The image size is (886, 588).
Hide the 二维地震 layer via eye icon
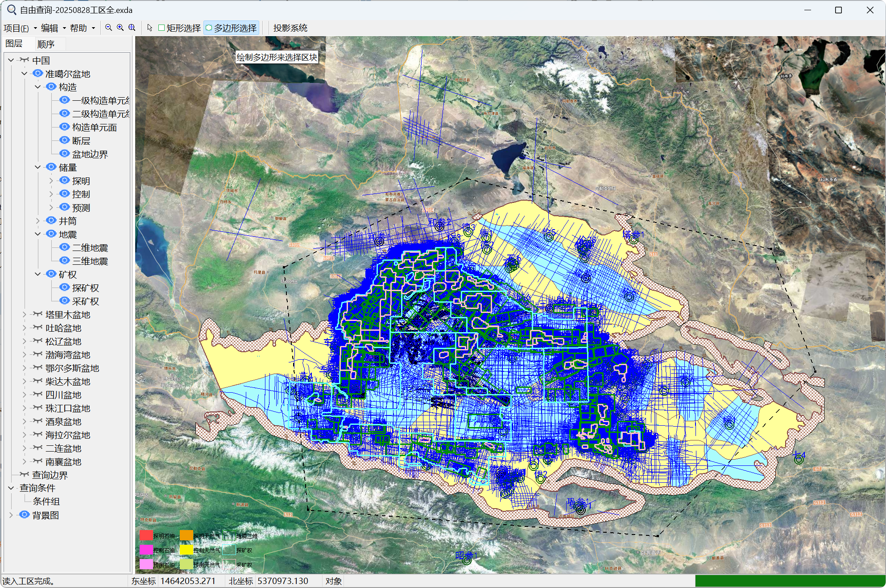[65, 247]
